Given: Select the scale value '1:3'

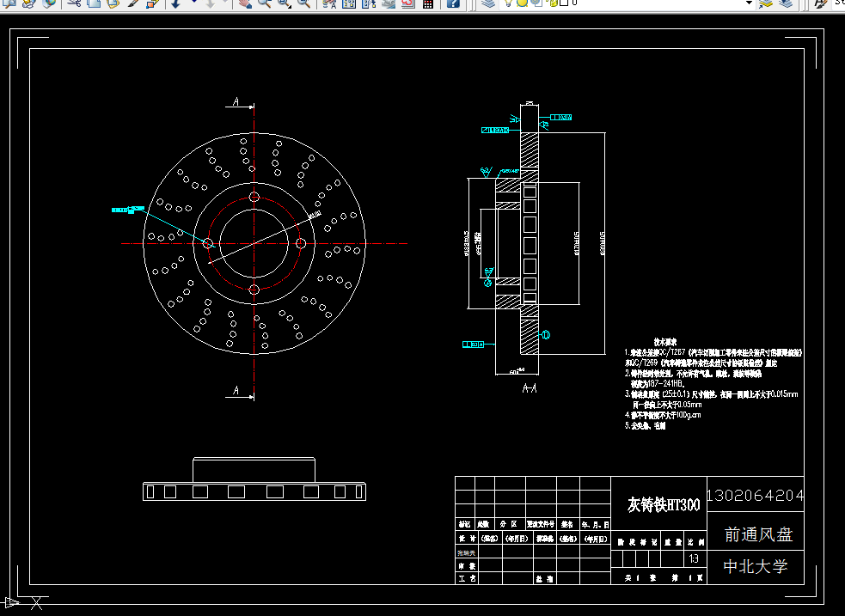Looking at the screenshot, I should tap(694, 559).
